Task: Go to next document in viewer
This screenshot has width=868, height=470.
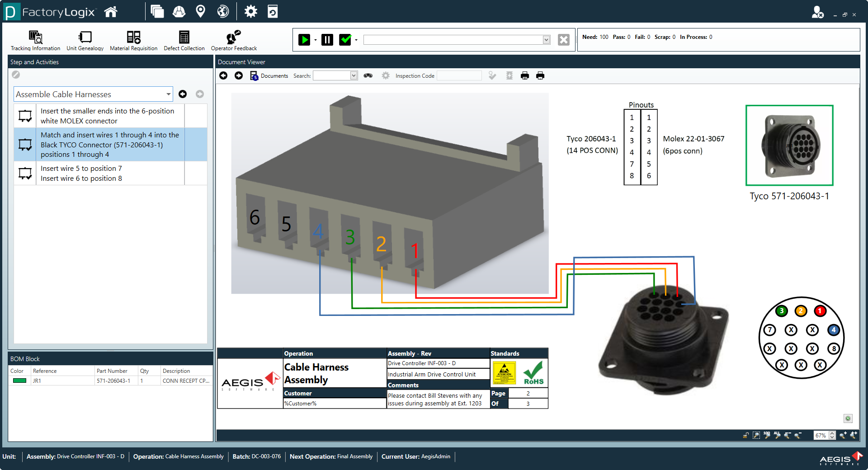Action: [239, 75]
